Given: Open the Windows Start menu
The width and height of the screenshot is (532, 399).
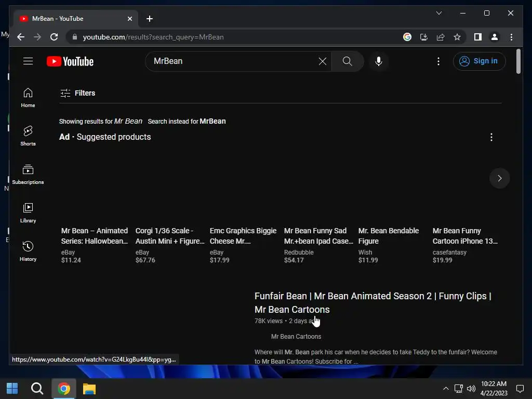Looking at the screenshot, I should coord(12,389).
